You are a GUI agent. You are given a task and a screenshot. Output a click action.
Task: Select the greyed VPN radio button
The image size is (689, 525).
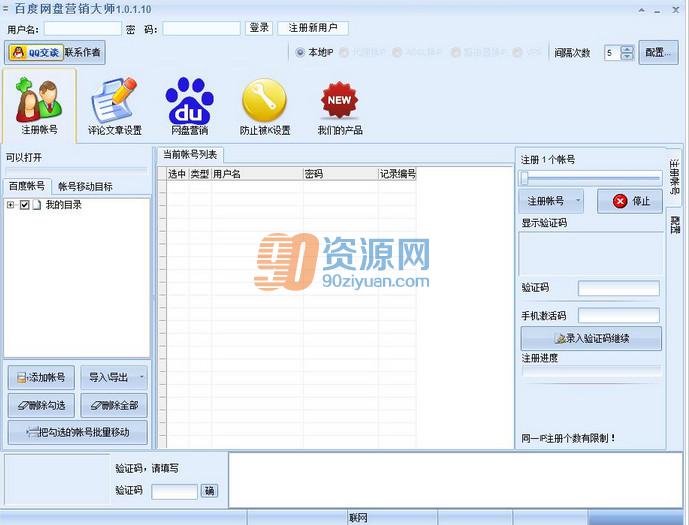click(x=518, y=53)
